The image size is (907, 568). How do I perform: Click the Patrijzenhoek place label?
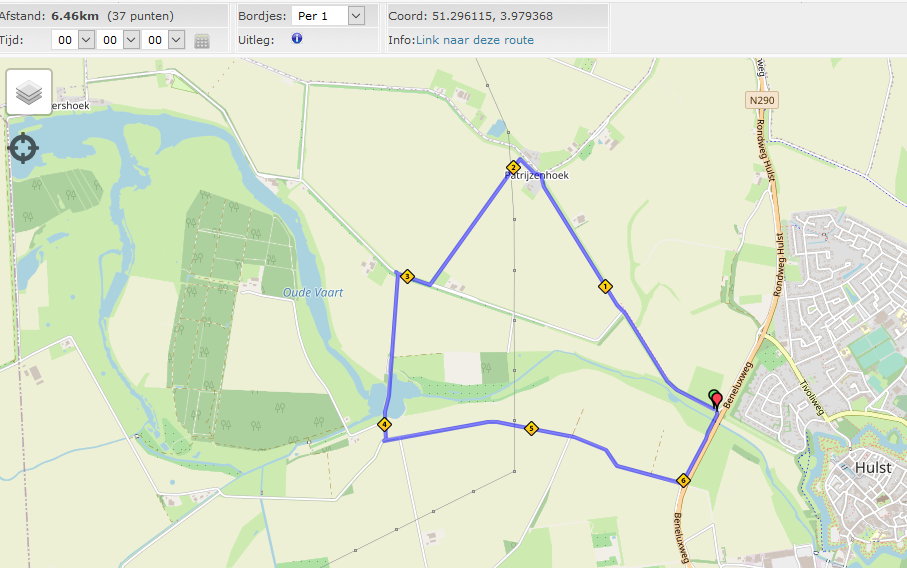click(x=537, y=175)
